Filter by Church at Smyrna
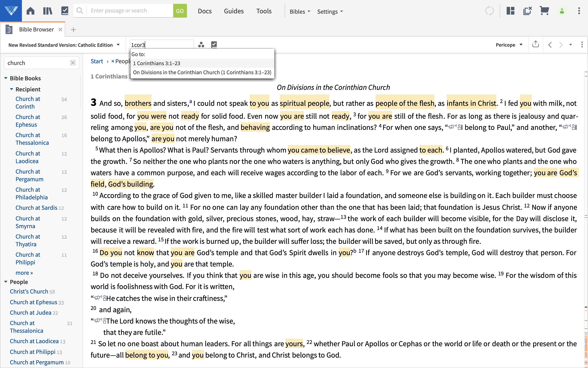The height and width of the screenshot is (368, 588). click(x=28, y=222)
